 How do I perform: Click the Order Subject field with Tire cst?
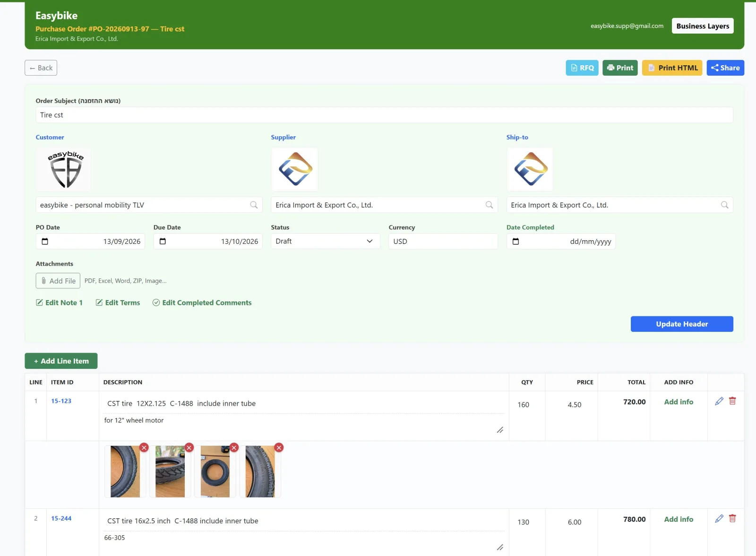[384, 115]
